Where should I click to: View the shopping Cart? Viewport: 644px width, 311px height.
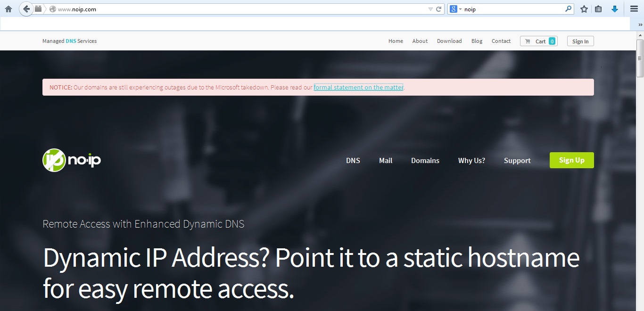538,41
